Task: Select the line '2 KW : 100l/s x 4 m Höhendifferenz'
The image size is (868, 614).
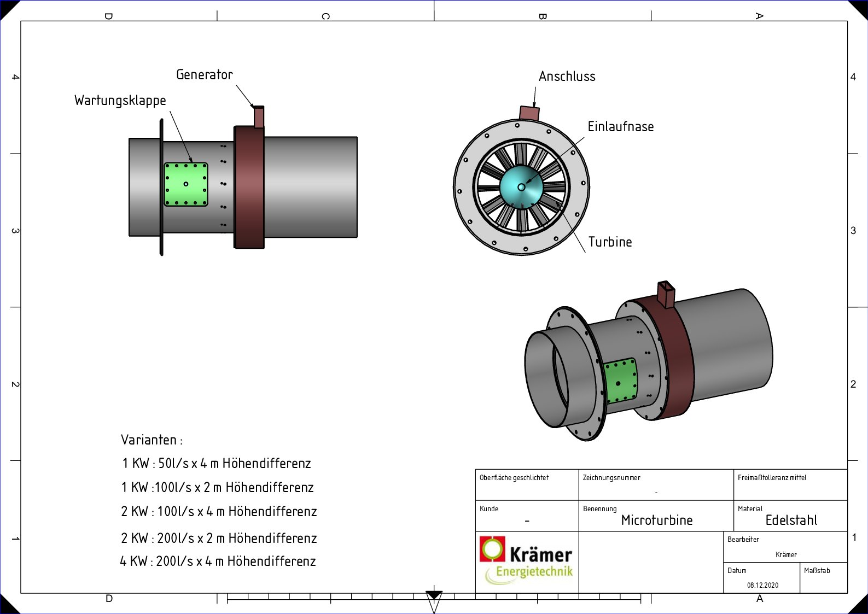Action: click(x=219, y=511)
